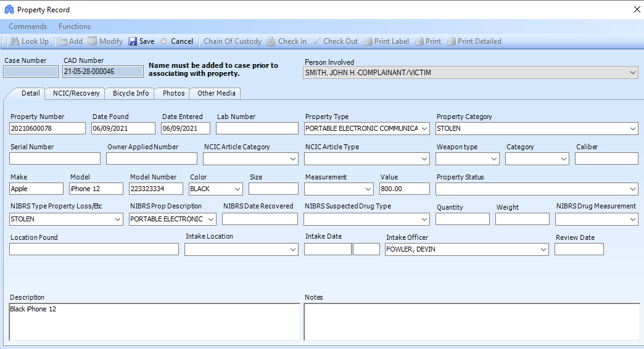The height and width of the screenshot is (349, 644).
Task: Open the NCIC Article Type dropdown
Action: [424, 159]
